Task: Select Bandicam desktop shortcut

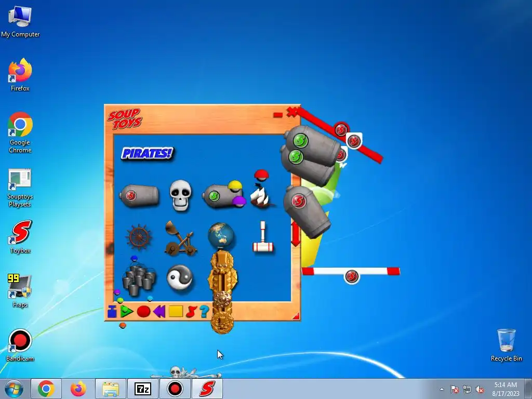Action: pos(20,345)
